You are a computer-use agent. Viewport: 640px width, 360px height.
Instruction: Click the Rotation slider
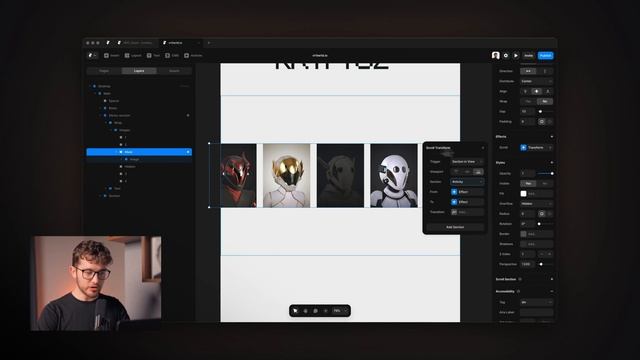545,224
